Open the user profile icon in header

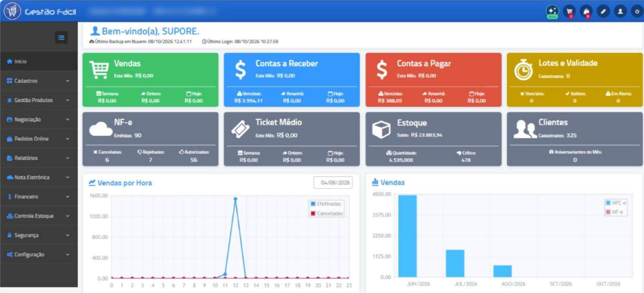[620, 12]
